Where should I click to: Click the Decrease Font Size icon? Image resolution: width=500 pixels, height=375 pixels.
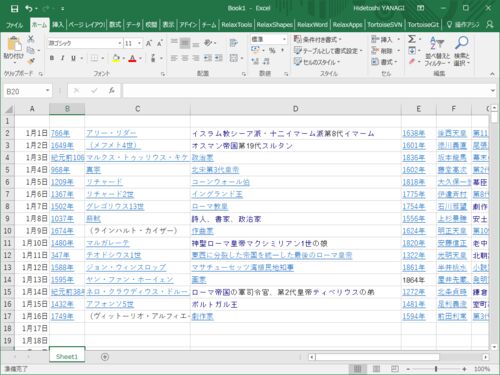160,43
